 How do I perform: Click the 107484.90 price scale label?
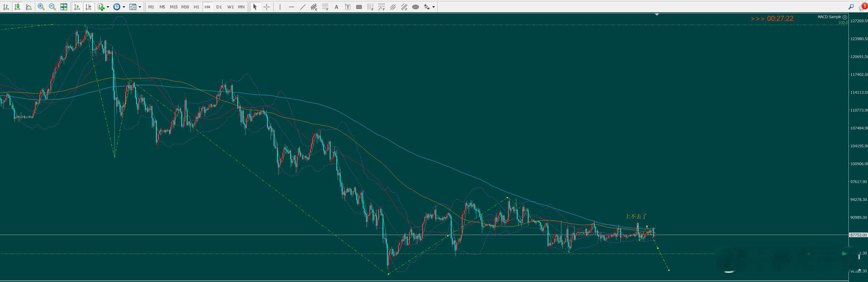pos(859,128)
